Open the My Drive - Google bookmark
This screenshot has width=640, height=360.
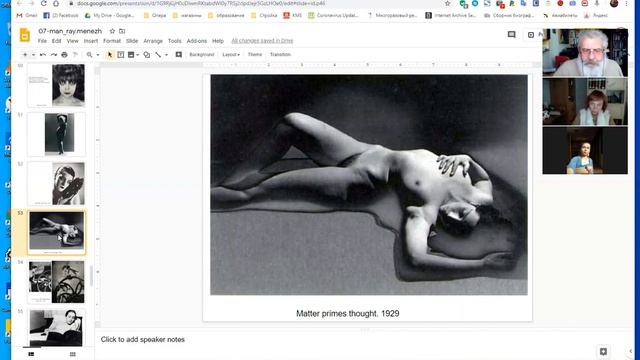click(109, 16)
